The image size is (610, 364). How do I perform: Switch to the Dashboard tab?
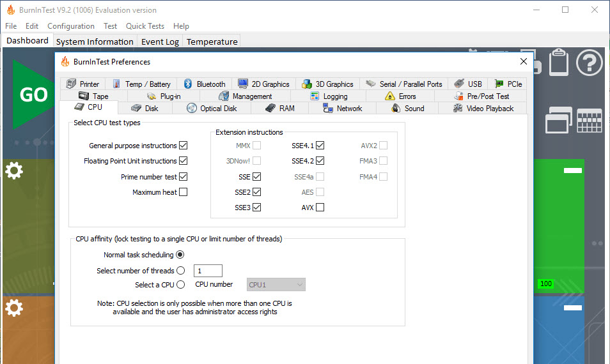(x=27, y=40)
